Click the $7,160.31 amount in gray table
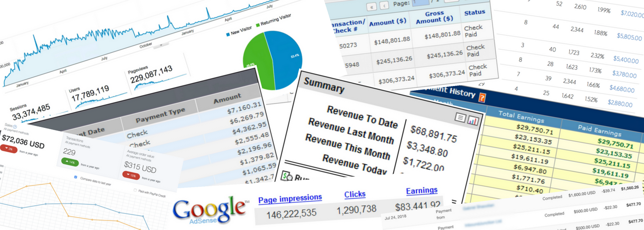This screenshot has height=230, width=644. [x=245, y=109]
